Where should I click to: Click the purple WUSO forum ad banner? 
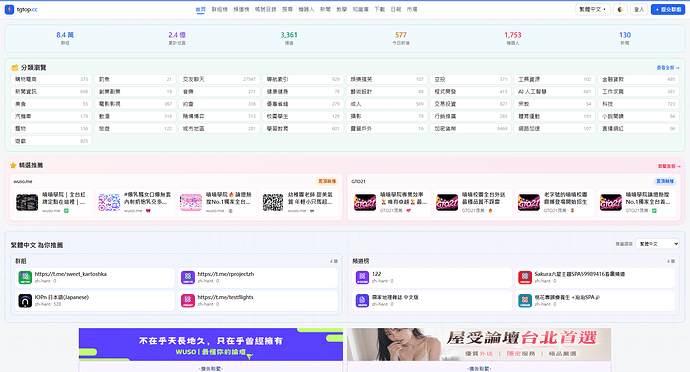pyautogui.click(x=211, y=344)
